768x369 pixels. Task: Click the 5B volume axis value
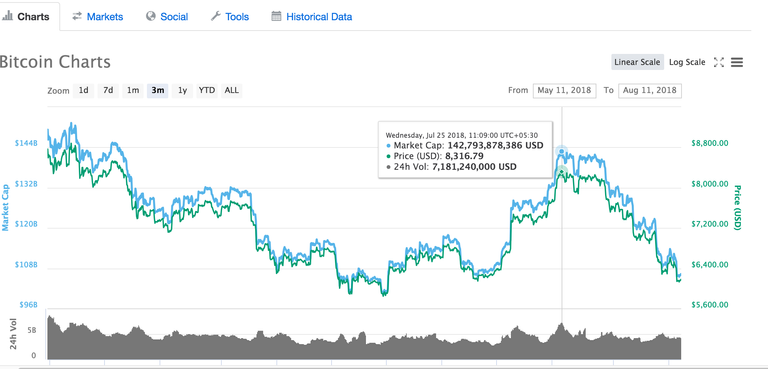coord(32,331)
